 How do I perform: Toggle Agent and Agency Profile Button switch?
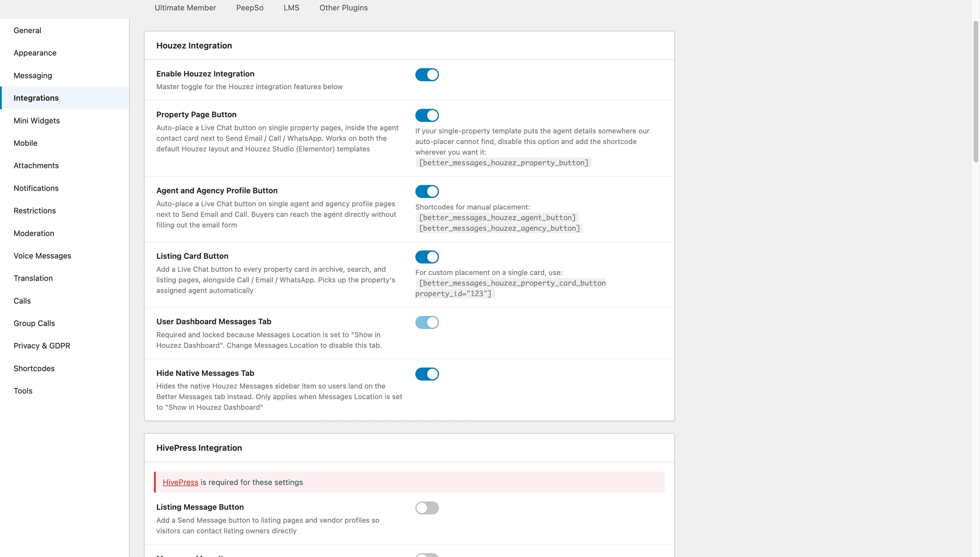(427, 191)
